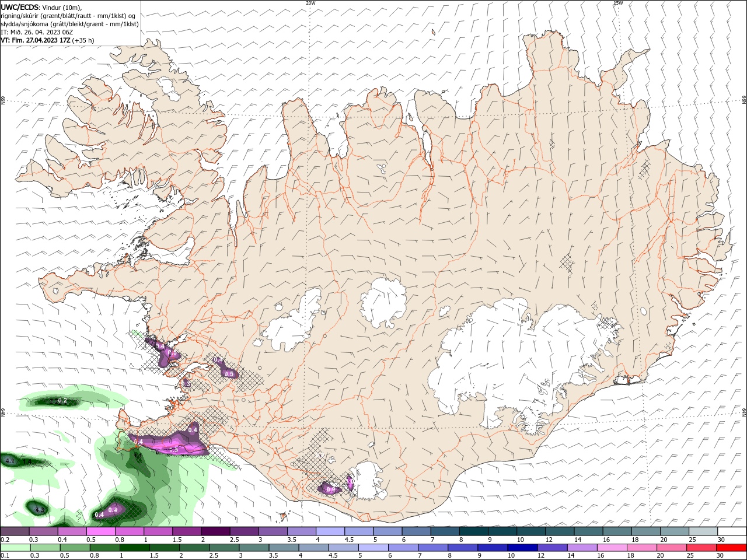The image size is (747, 560).
Task: Pick the 3.5–4 snow scale swatch
Action: pos(301,531)
